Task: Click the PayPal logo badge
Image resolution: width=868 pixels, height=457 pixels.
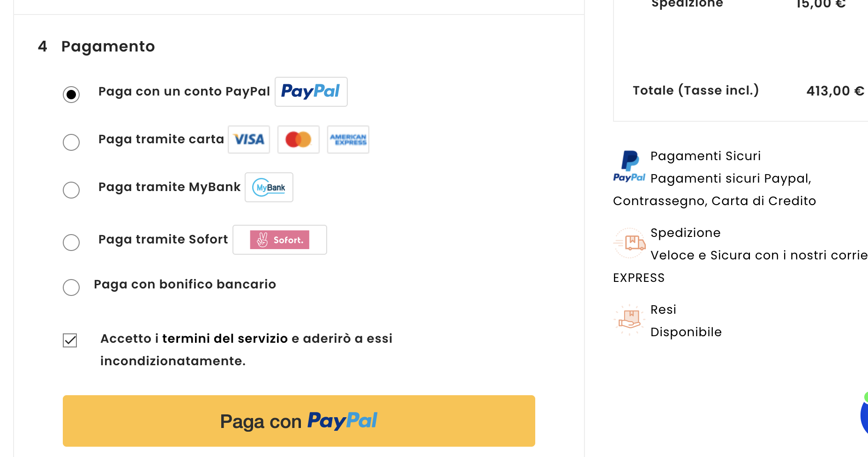Action: (311, 92)
